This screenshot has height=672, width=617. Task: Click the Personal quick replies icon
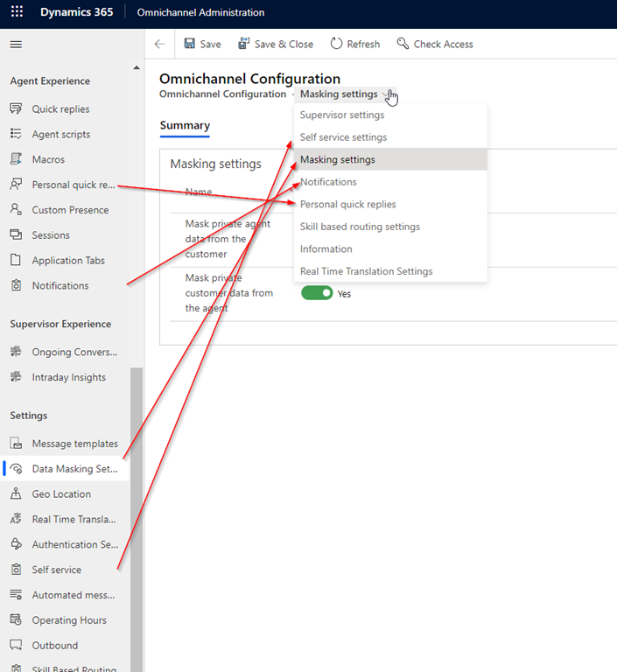tap(16, 185)
